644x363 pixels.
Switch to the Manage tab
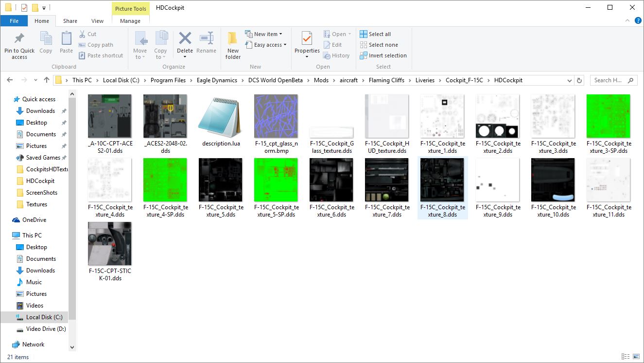[130, 21]
